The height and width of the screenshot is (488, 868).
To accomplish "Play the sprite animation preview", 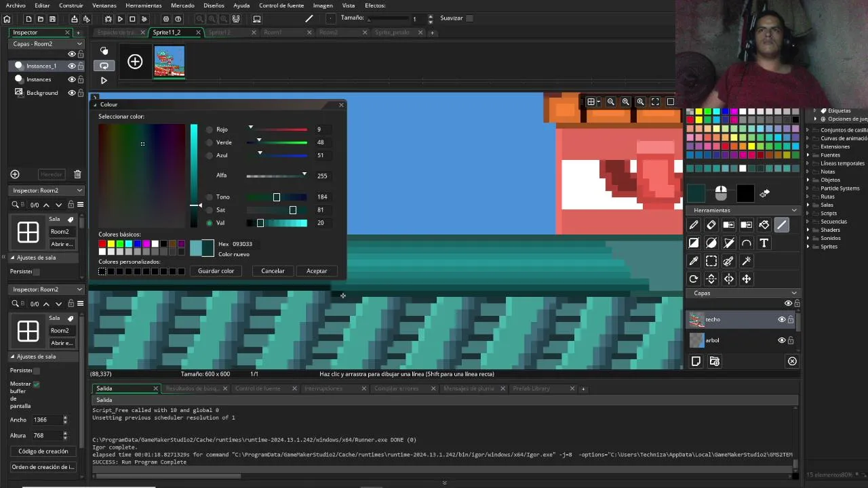I will tap(104, 80).
